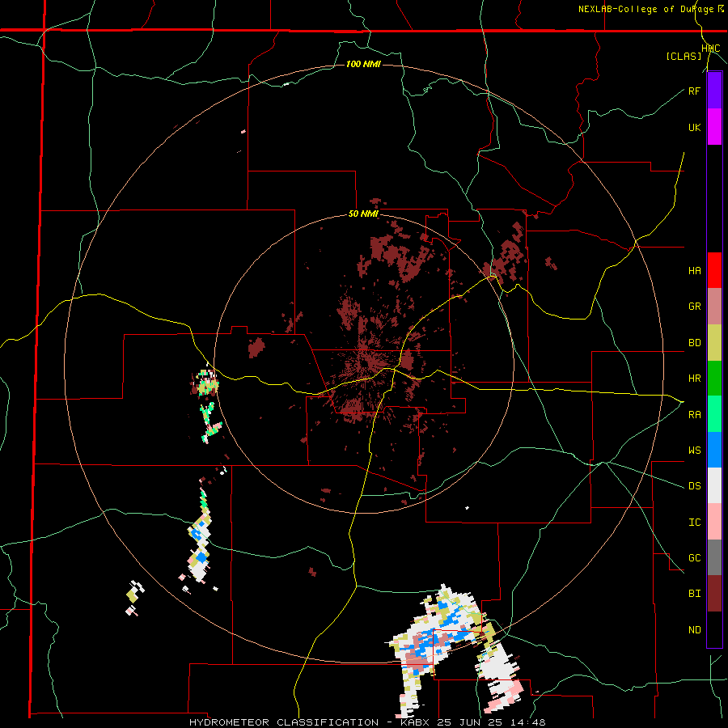Image resolution: width=728 pixels, height=728 pixels.
Task: Click the dusty pink GR legend swatch
Action: (714, 307)
